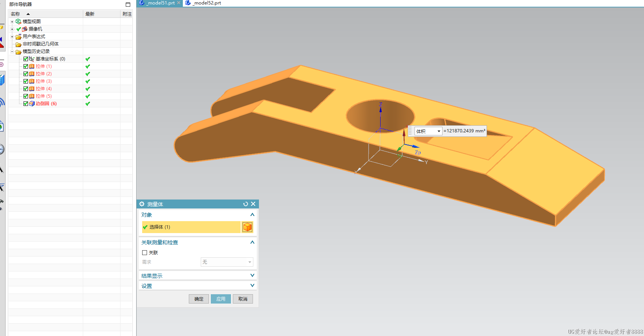This screenshot has height=336, width=644.
Task: Expand the 结果显示 section
Action: click(x=252, y=275)
